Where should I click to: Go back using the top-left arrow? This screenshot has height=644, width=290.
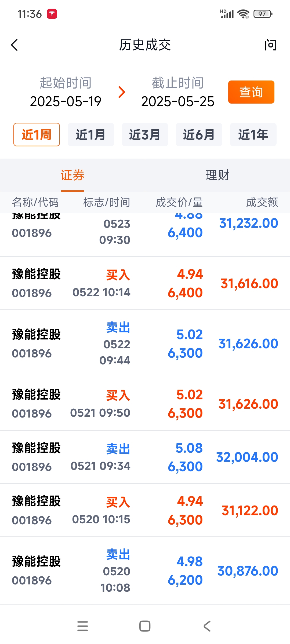click(15, 45)
